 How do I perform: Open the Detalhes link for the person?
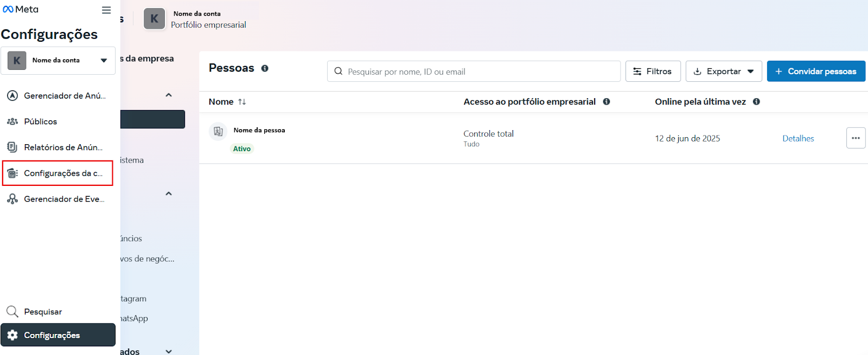[797, 139]
